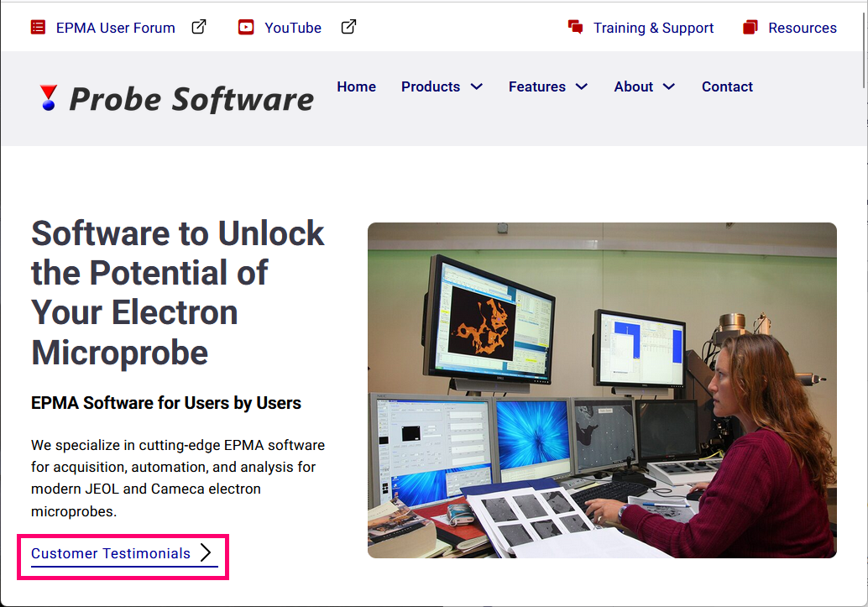Open the Contact page
Screen dimensions: 868x607
click(727, 86)
